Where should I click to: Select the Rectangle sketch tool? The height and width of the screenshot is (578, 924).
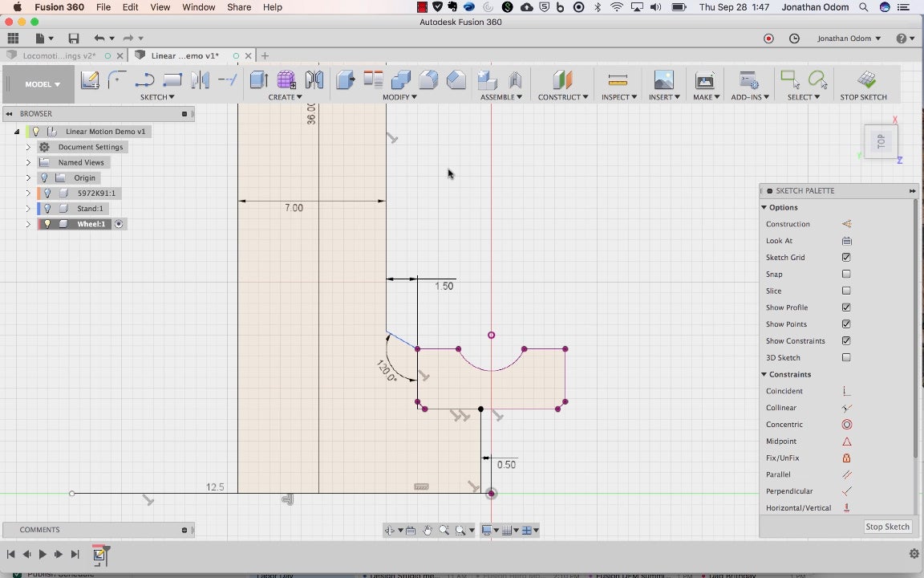(x=172, y=79)
